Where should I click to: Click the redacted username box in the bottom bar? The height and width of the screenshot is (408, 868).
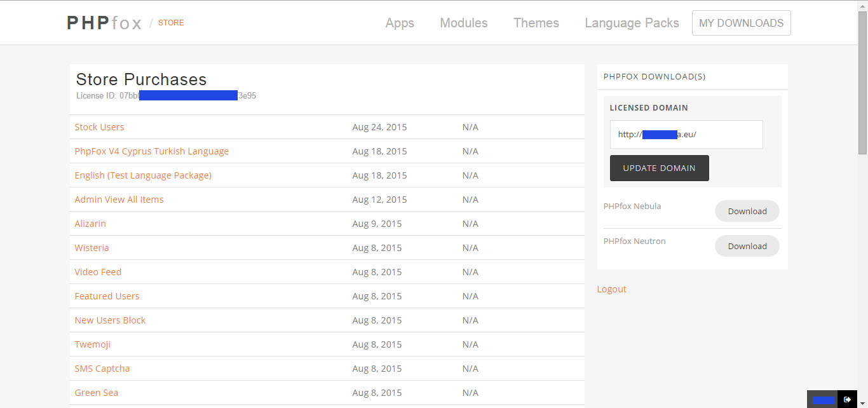(823, 400)
